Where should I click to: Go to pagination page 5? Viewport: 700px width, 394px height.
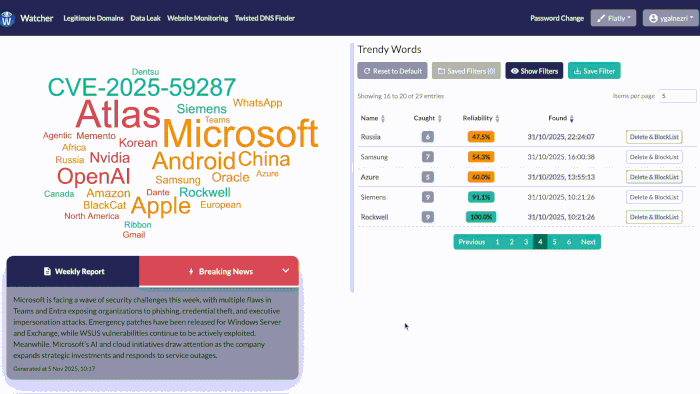click(554, 242)
